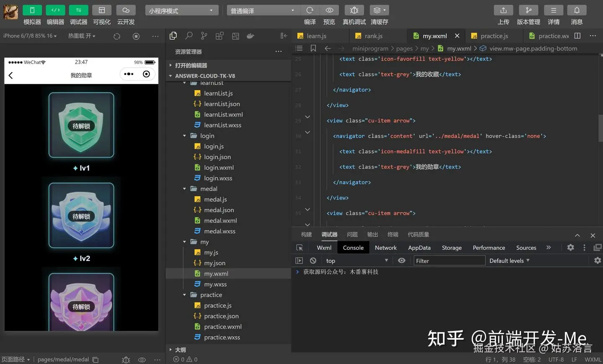This screenshot has width=603, height=364.
Task: Toggle the Editor panel button
Action: point(55,10)
